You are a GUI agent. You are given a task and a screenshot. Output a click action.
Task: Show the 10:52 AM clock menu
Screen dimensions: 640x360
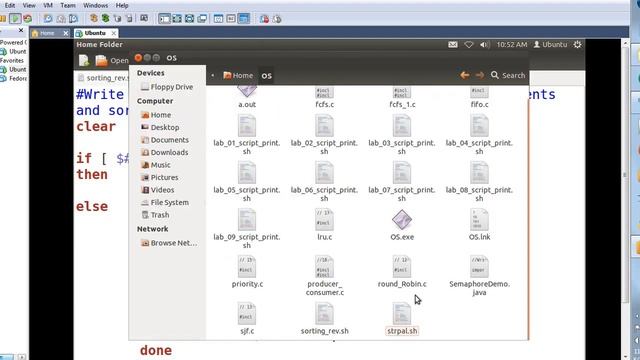tap(512, 44)
